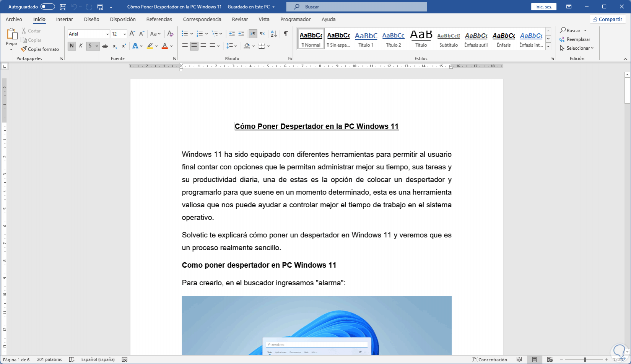
Task: Apply subscript formatting
Action: [115, 46]
